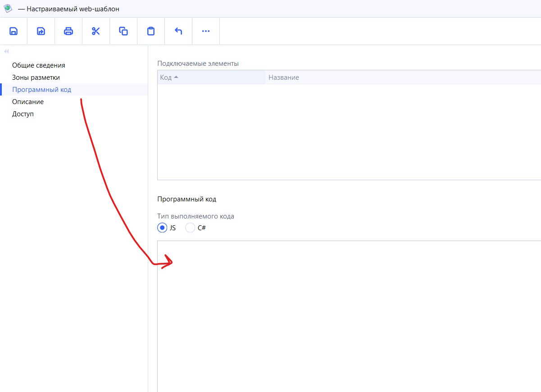
Task: Click inside the program code text area
Action: [x=347, y=315]
